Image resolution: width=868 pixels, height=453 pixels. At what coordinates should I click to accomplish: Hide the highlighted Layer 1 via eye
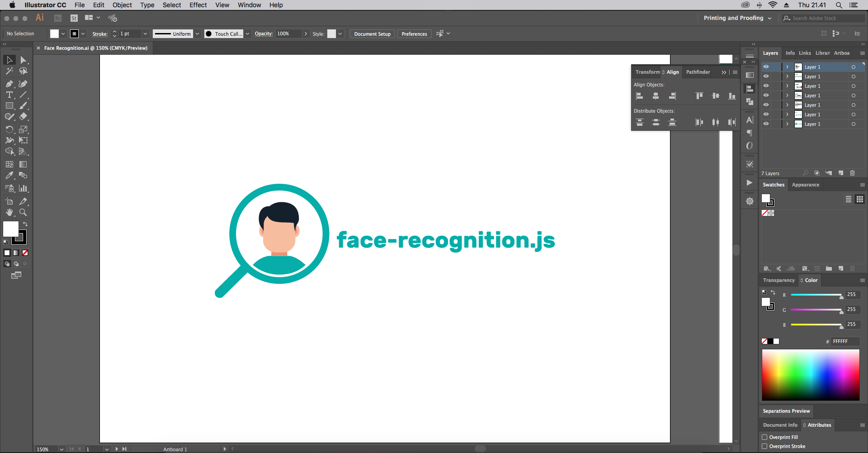(766, 67)
